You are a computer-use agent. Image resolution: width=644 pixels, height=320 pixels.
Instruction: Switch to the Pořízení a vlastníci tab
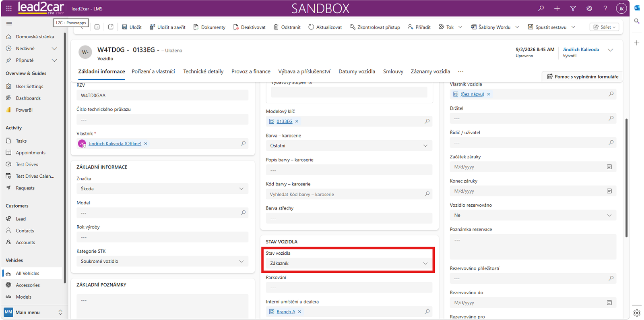153,71
